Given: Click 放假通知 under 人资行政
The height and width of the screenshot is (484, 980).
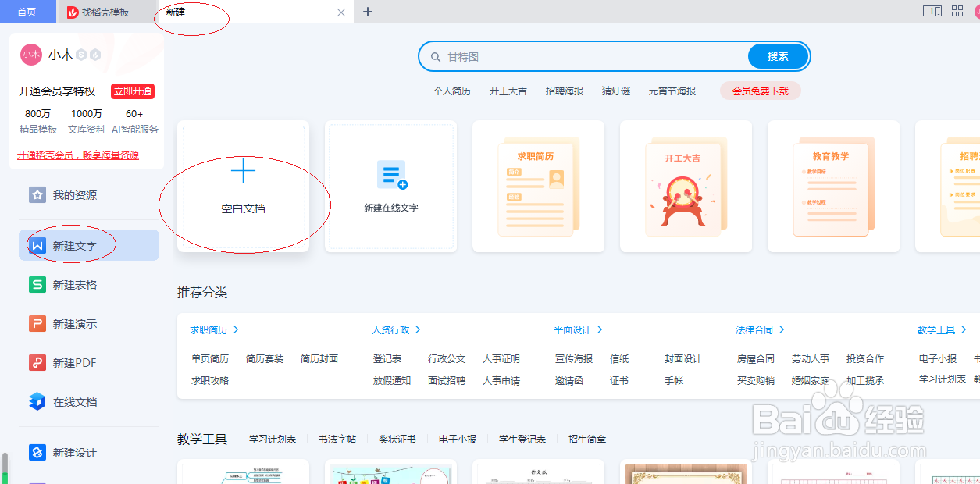Looking at the screenshot, I should pyautogui.click(x=392, y=381).
